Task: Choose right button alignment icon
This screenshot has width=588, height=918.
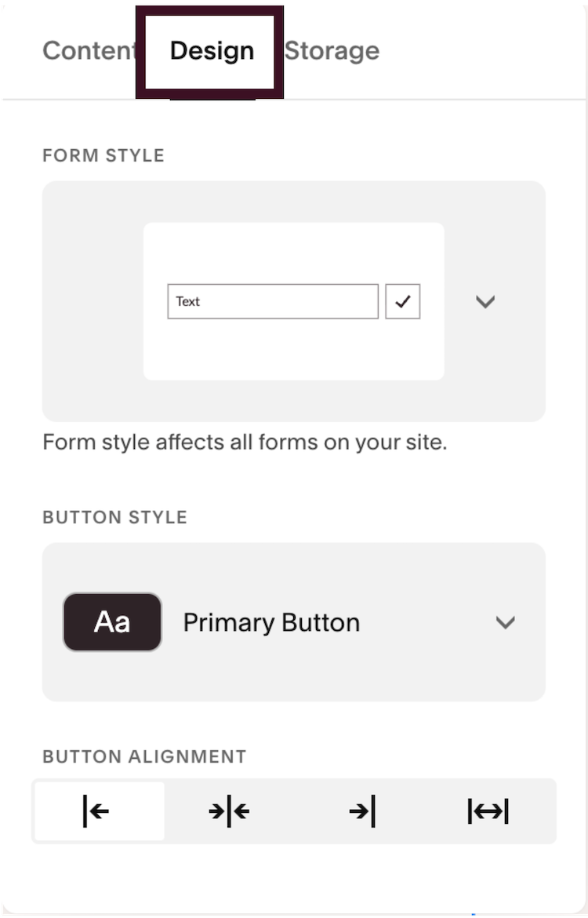Action: coord(361,811)
